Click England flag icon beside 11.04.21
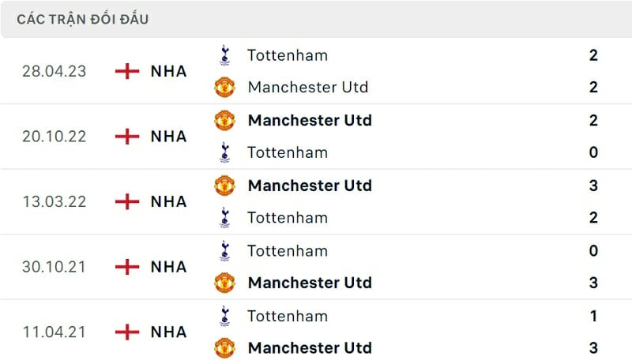The height and width of the screenshot is (364, 632). point(127,332)
